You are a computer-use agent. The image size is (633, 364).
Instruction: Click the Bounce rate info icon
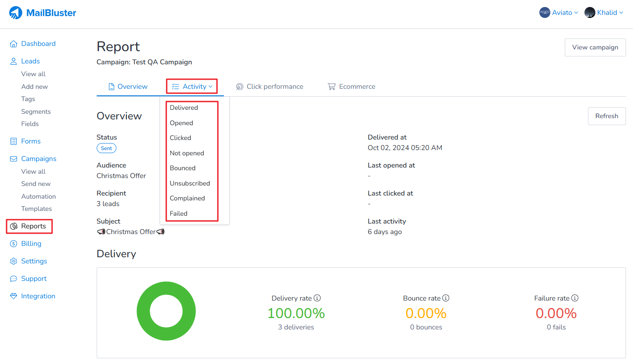tap(446, 298)
